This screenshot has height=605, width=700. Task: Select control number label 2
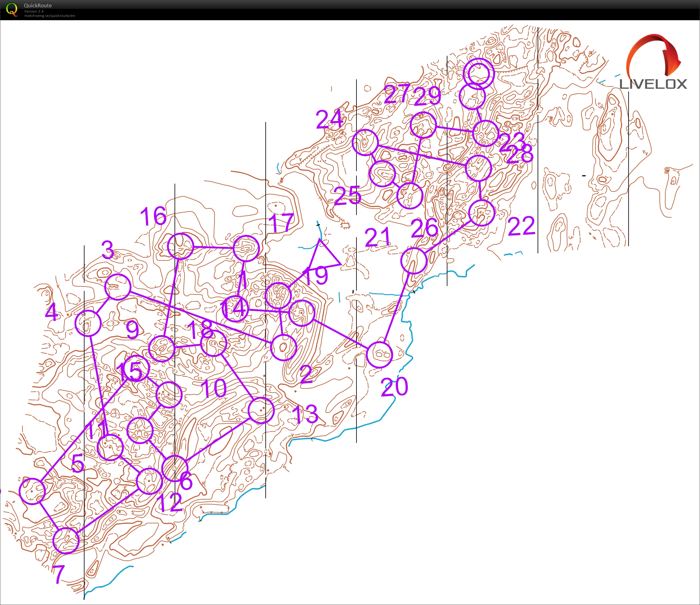(x=306, y=374)
